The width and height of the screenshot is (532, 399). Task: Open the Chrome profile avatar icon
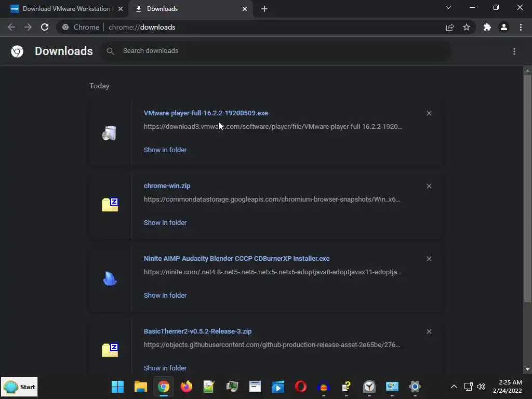[x=504, y=27]
